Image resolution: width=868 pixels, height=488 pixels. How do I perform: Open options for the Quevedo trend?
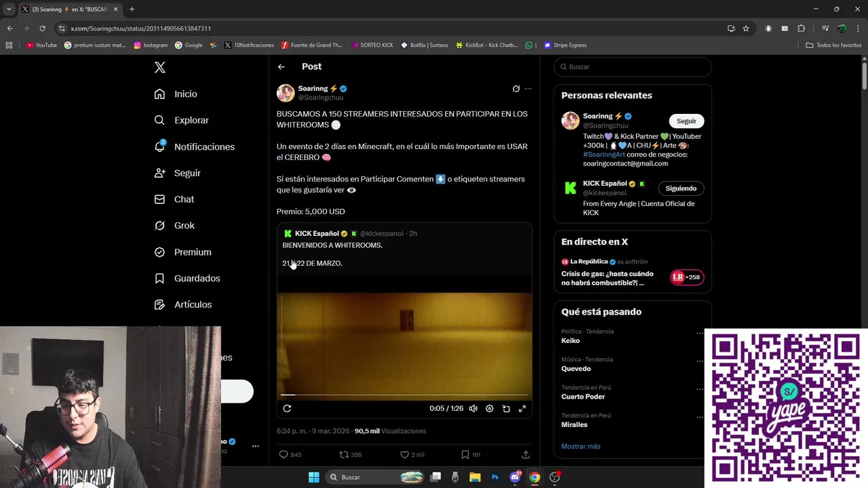(x=700, y=361)
